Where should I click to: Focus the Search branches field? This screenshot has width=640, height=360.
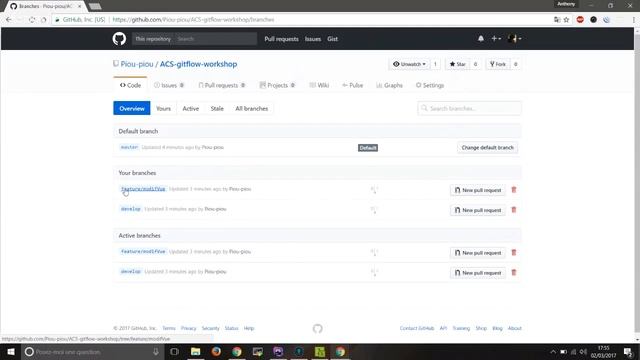coord(469,108)
